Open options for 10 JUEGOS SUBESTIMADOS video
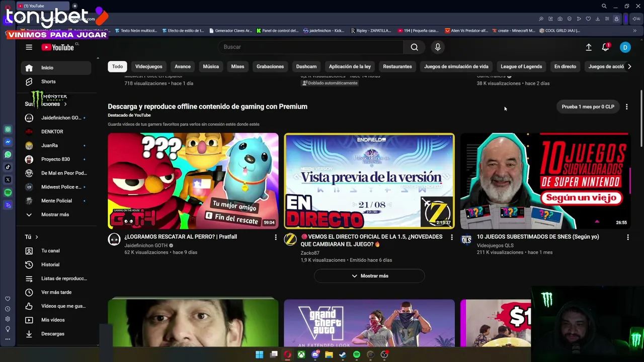The image size is (644, 362). (627, 237)
